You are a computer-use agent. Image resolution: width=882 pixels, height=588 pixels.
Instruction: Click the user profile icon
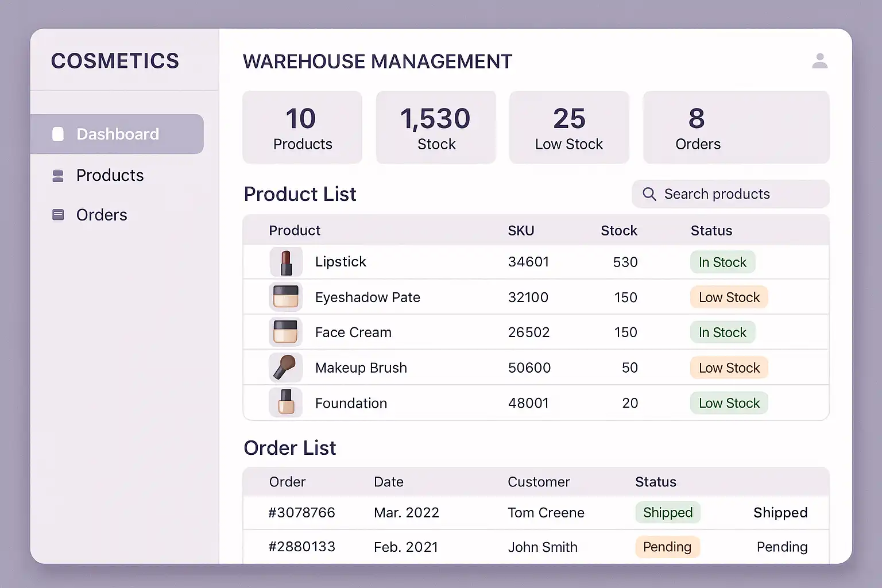tap(819, 61)
